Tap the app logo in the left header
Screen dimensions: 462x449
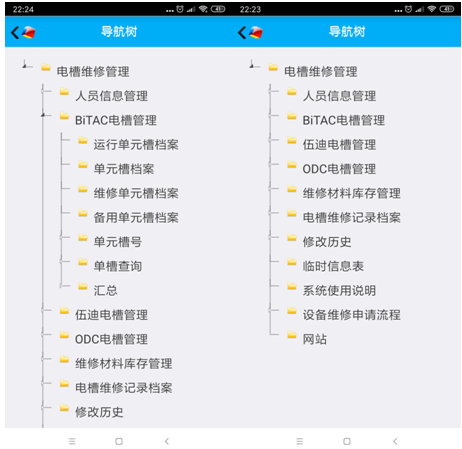coord(29,32)
